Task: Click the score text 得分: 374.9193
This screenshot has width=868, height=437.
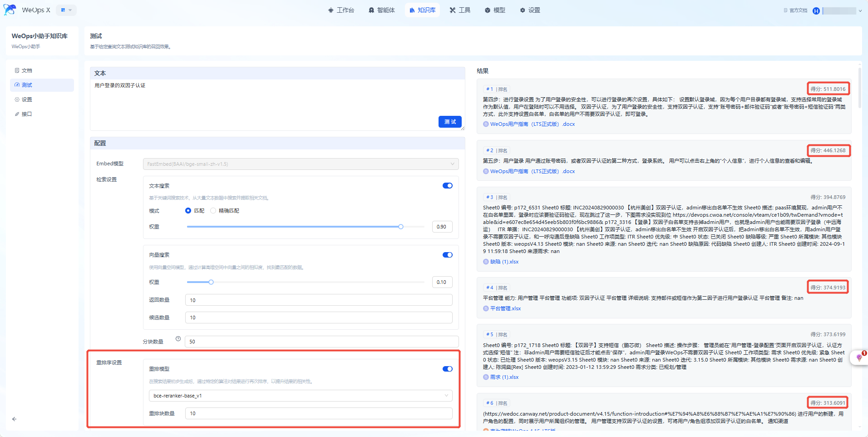Action: (828, 288)
